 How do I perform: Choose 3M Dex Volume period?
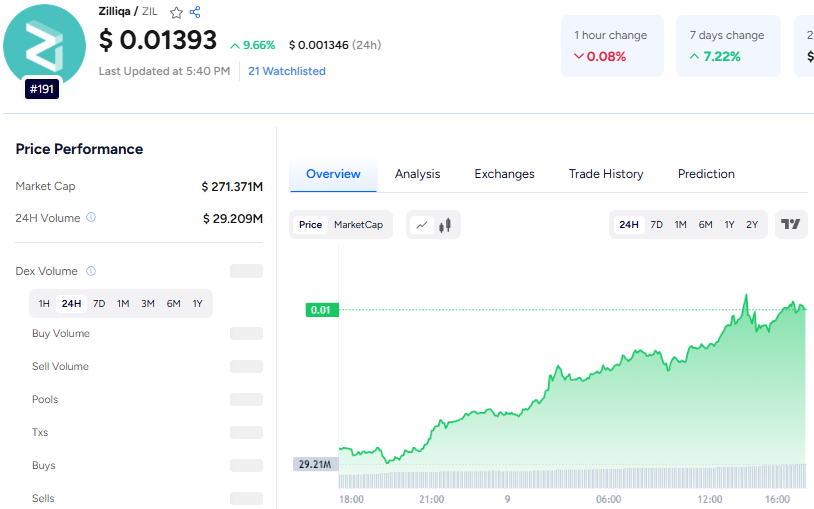148,303
